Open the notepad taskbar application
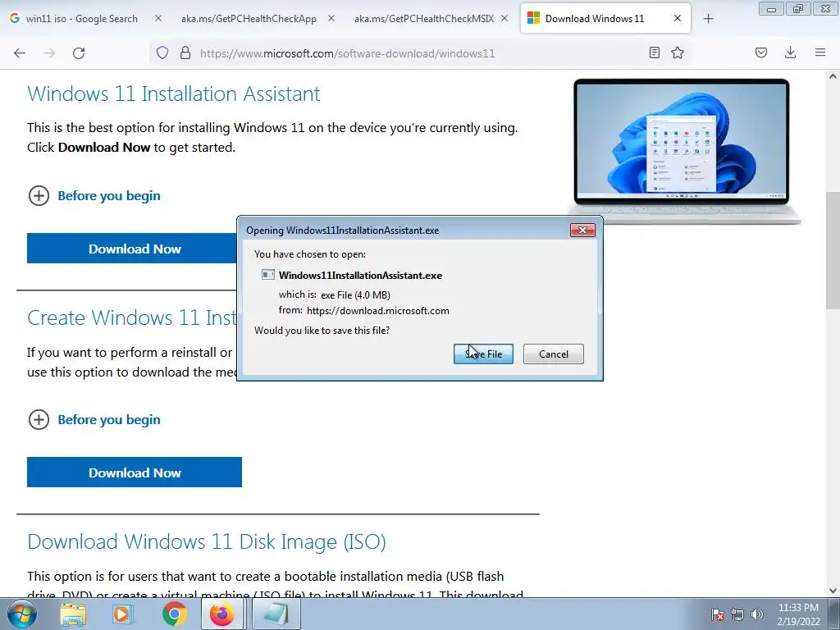 (x=276, y=614)
